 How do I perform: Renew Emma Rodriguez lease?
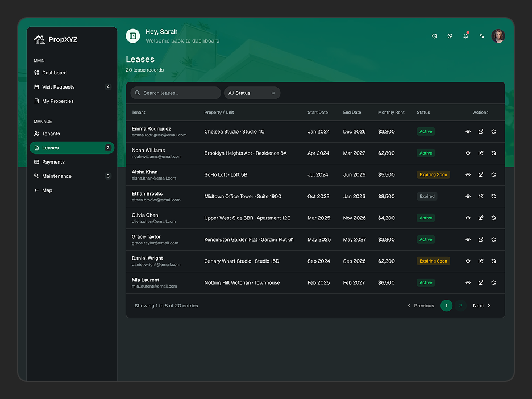click(x=494, y=132)
